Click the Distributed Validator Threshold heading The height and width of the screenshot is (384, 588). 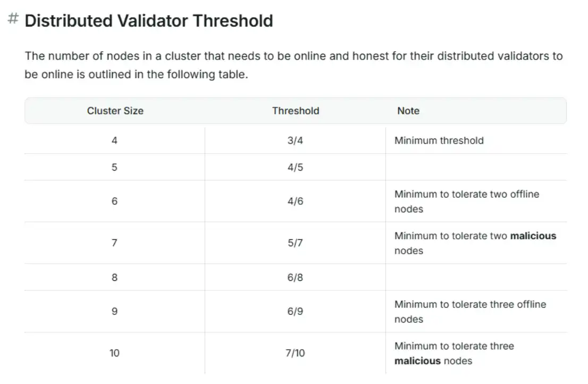tap(148, 21)
